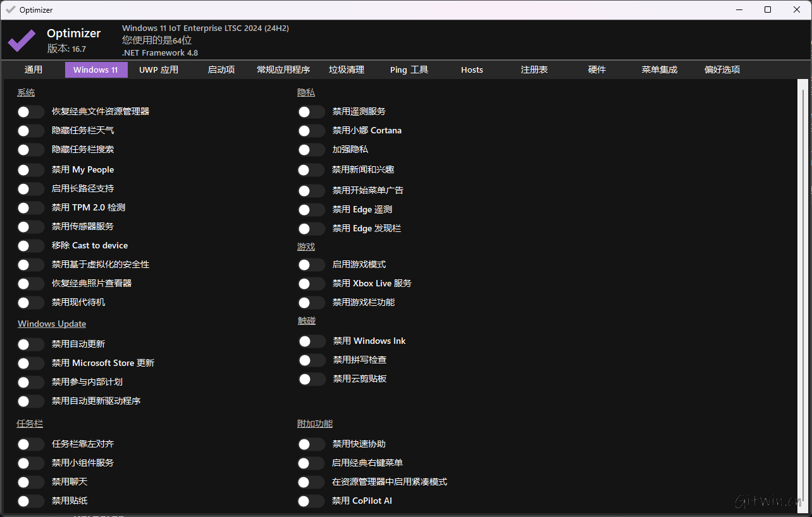The height and width of the screenshot is (517, 812).
Task: Toggle 禁用 Xbox Live 服务
Action: coord(311,283)
